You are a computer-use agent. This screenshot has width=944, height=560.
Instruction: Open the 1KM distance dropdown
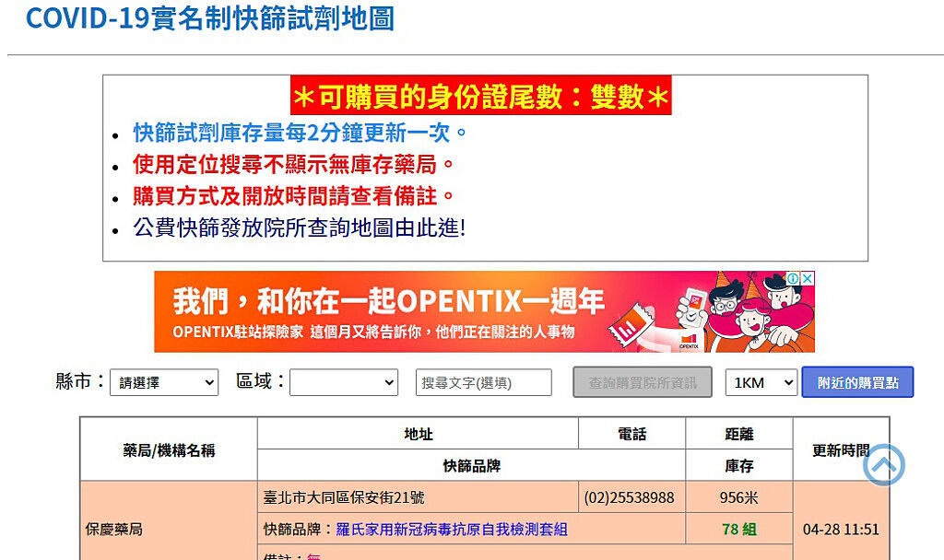pyautogui.click(x=761, y=382)
